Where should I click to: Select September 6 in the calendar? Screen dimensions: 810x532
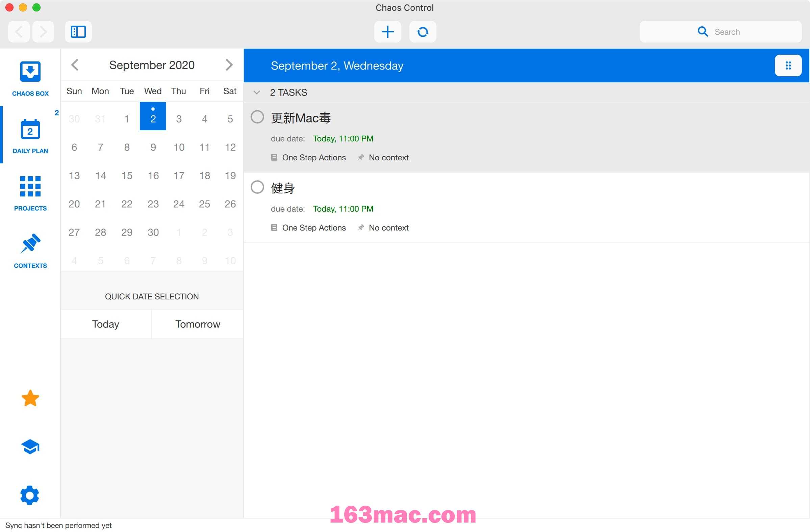click(74, 147)
